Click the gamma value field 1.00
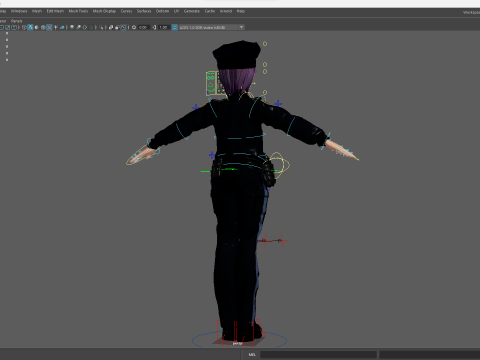The image size is (480, 360). 163,27
